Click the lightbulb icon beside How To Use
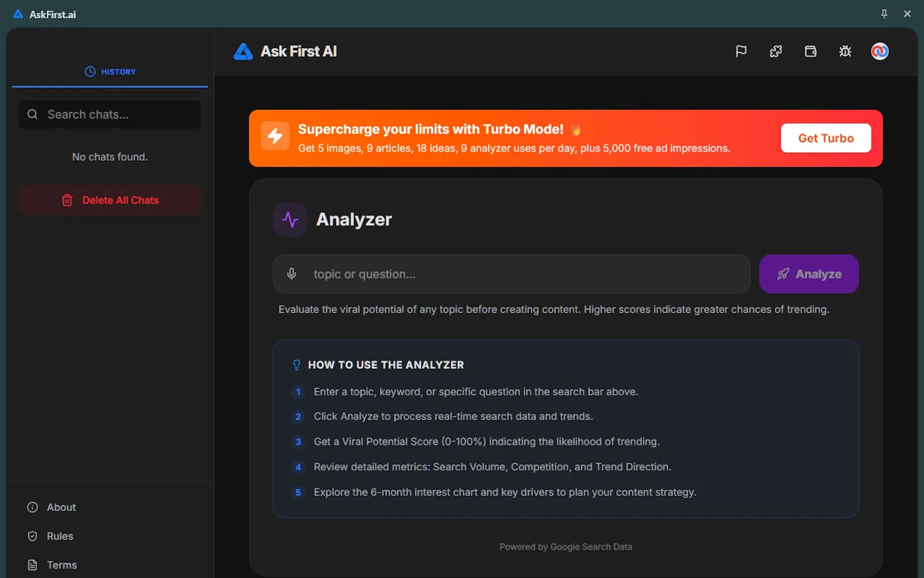Viewport: 924px width, 578px height. (x=297, y=365)
